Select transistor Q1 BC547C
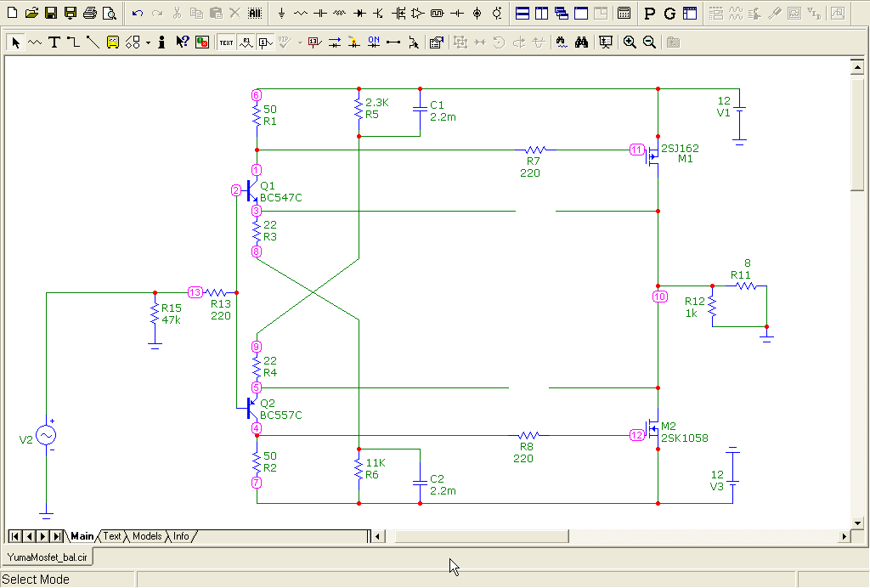870x588 pixels. (x=252, y=191)
